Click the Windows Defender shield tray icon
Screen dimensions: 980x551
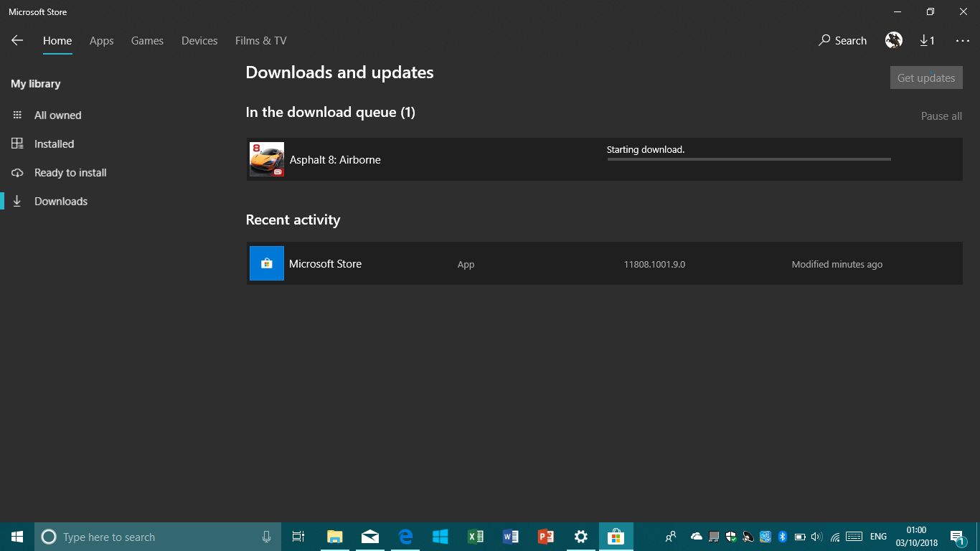click(731, 537)
